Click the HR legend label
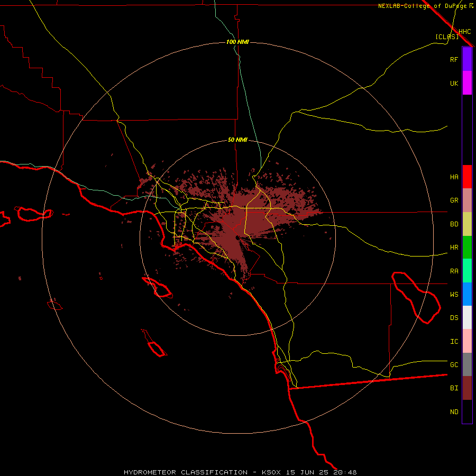The image size is (476, 476). pos(454,248)
